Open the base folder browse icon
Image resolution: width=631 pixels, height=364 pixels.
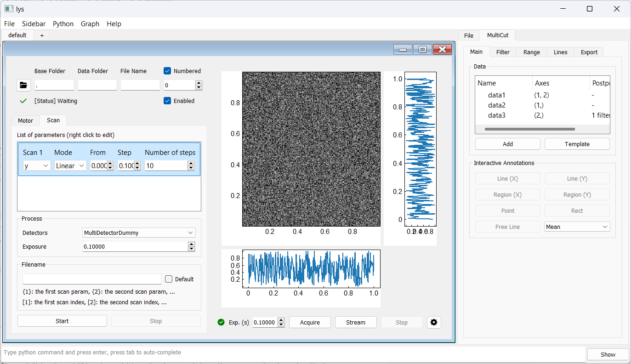(x=23, y=85)
